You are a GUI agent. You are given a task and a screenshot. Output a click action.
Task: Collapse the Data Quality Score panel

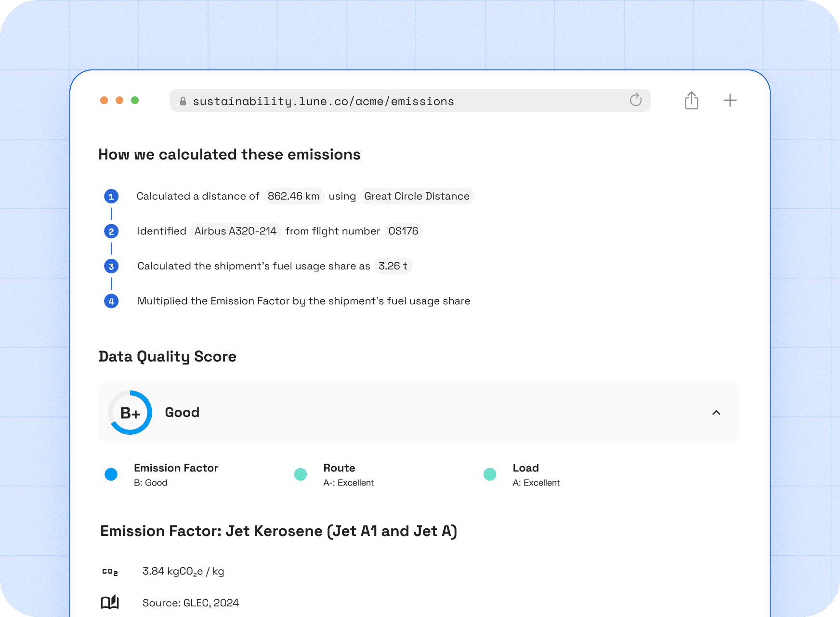pyautogui.click(x=716, y=413)
